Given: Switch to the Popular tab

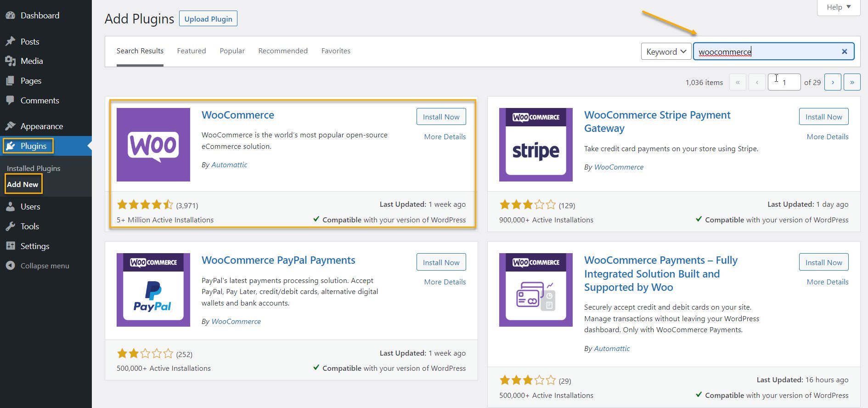Looking at the screenshot, I should (x=232, y=51).
